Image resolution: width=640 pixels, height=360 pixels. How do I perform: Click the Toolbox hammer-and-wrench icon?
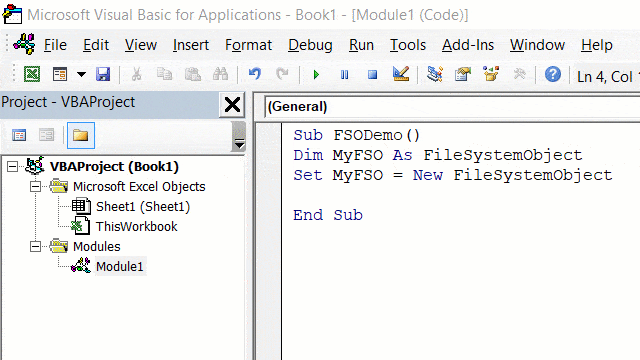tap(519, 74)
